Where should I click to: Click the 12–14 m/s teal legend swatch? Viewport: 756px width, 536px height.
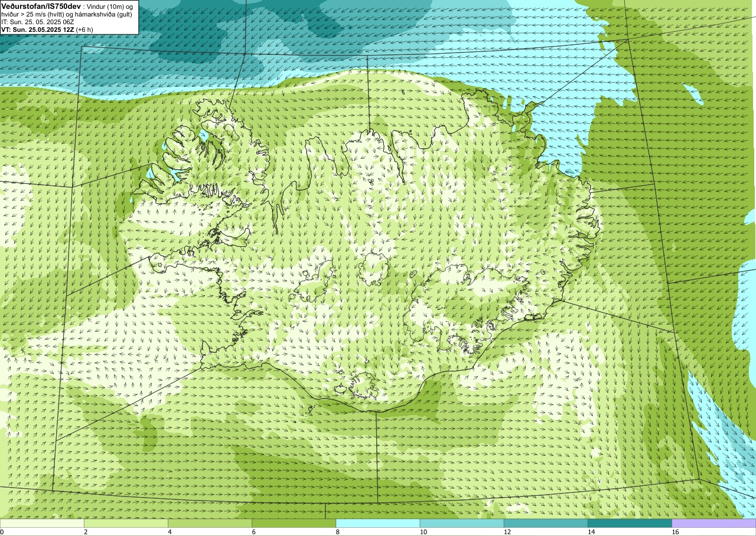pyautogui.click(x=546, y=523)
